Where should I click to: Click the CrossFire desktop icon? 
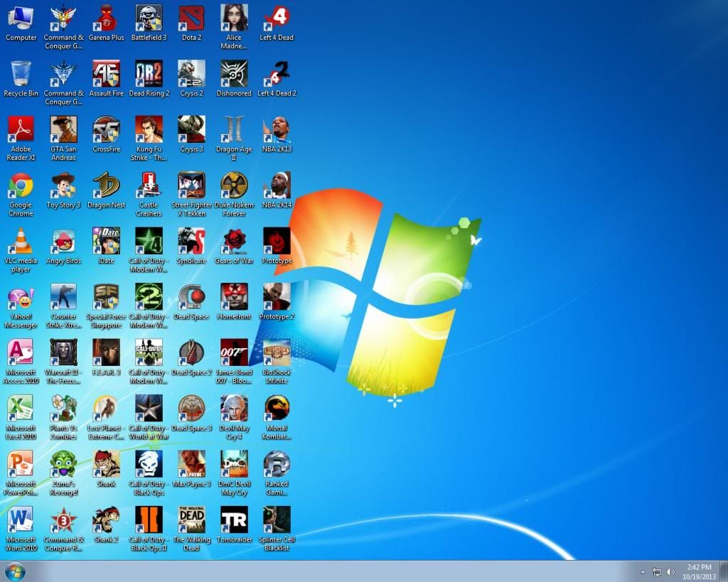pyautogui.click(x=107, y=134)
